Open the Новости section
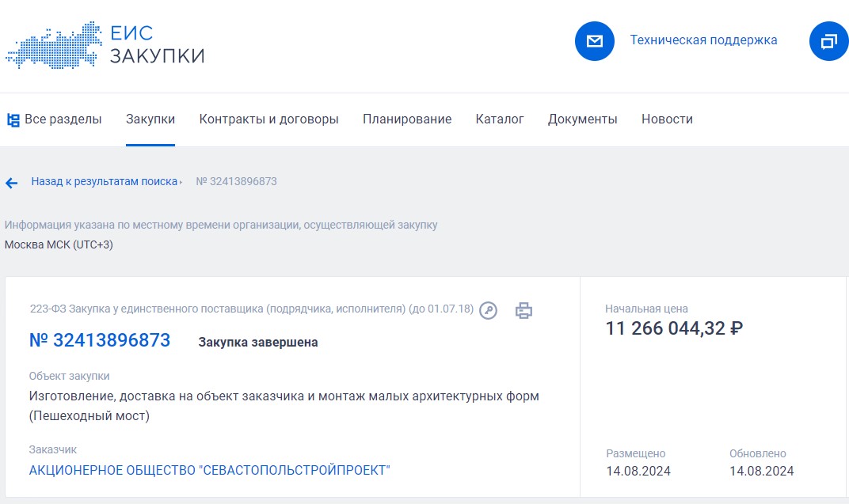The width and height of the screenshot is (849, 504). pos(667,119)
